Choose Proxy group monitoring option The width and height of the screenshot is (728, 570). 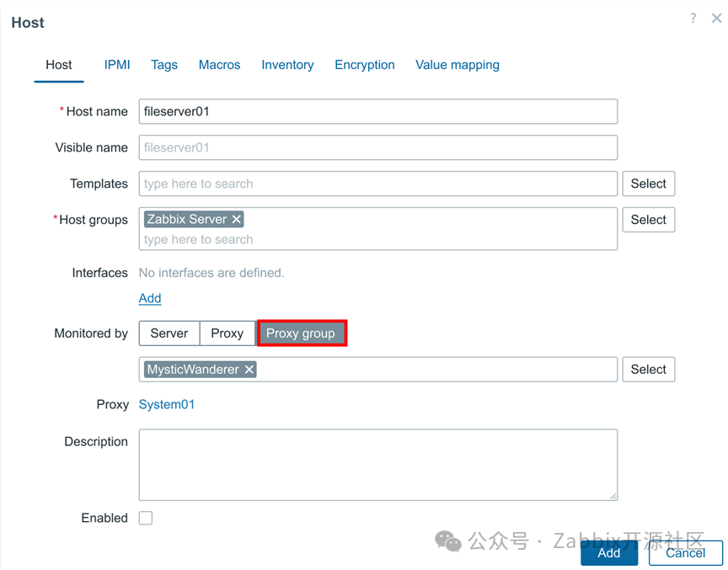[302, 333]
